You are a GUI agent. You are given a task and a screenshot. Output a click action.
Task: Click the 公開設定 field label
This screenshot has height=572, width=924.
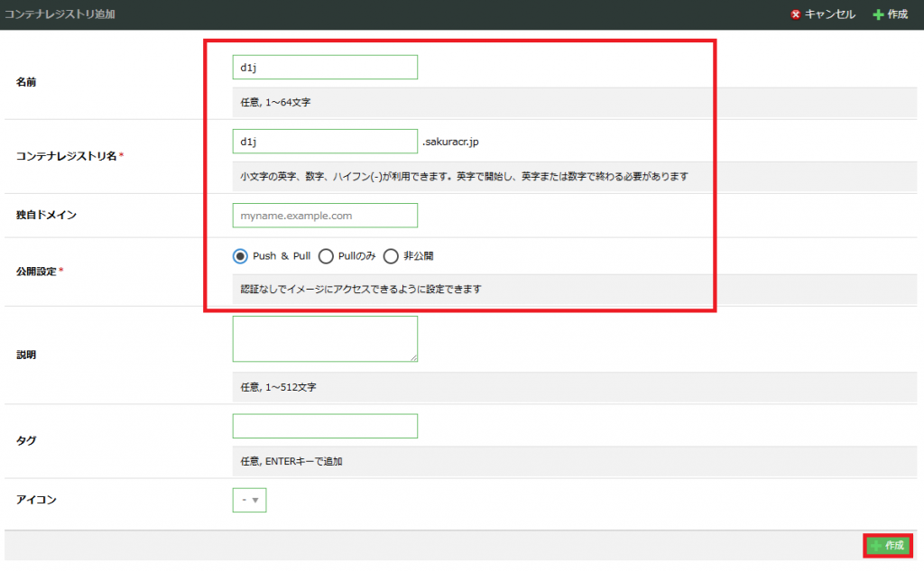coord(36,272)
